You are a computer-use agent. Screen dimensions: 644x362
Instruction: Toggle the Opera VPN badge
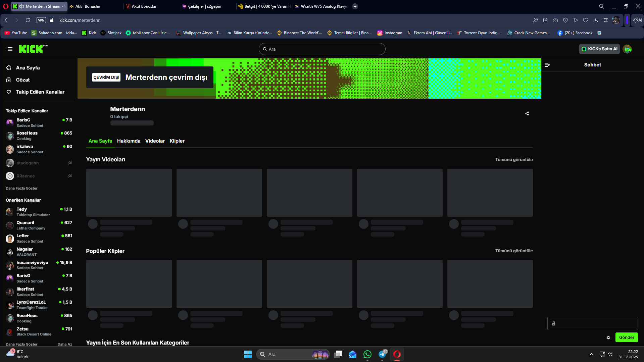coord(41,20)
